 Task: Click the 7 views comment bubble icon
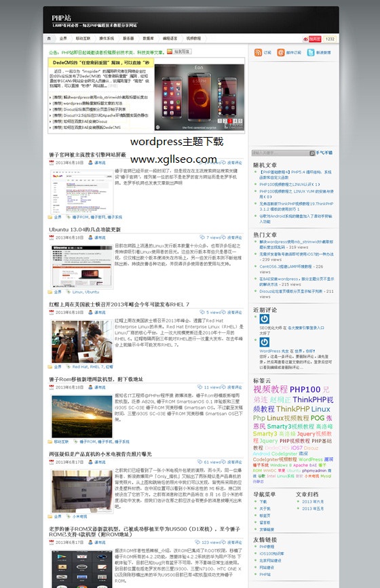click(x=202, y=237)
